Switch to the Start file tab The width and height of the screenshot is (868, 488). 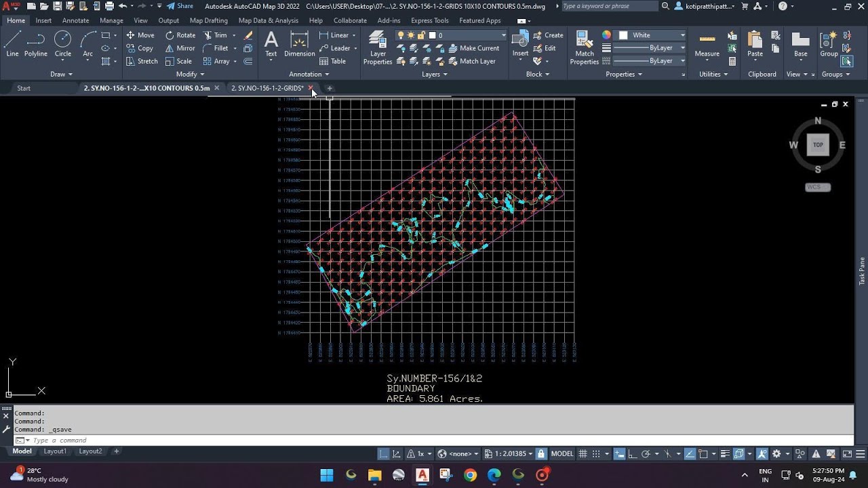(24, 88)
